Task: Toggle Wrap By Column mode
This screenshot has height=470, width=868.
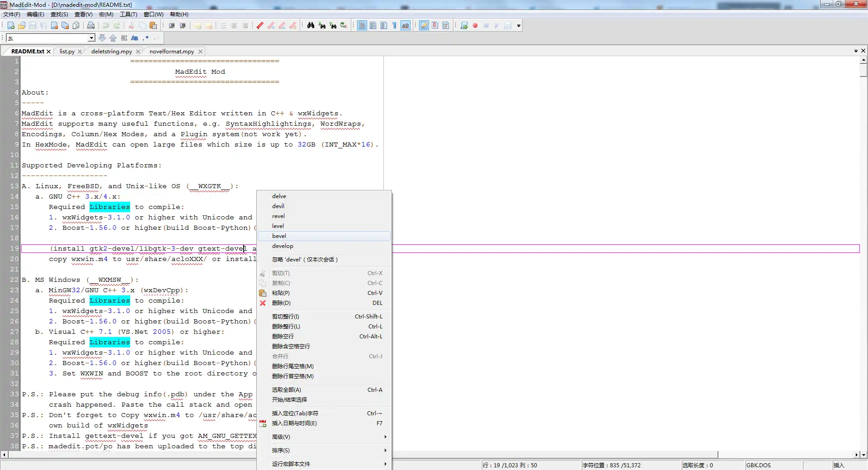Action: pos(384,26)
